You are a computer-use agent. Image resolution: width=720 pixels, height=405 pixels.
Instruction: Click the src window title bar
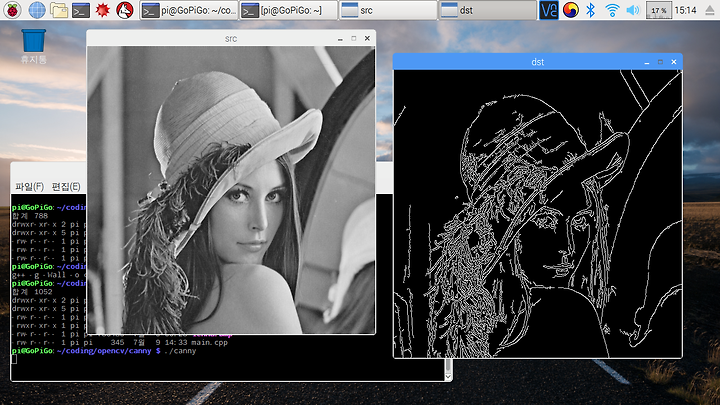pos(231,39)
